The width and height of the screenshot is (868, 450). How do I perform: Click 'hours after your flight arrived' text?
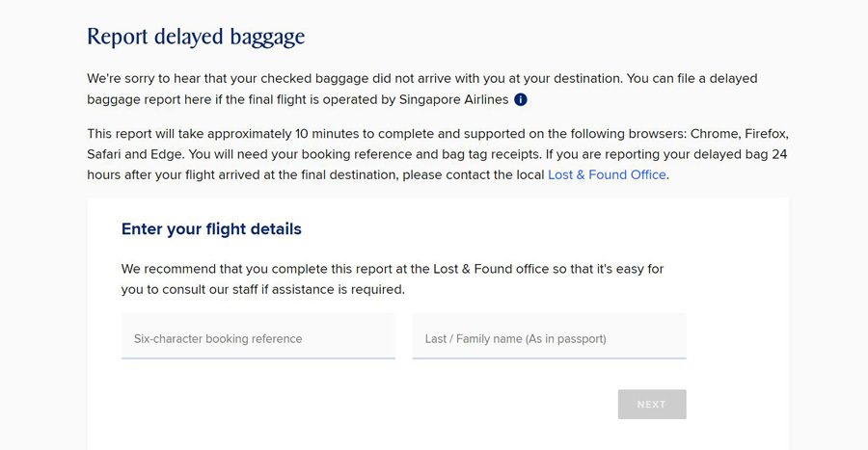[178, 174]
